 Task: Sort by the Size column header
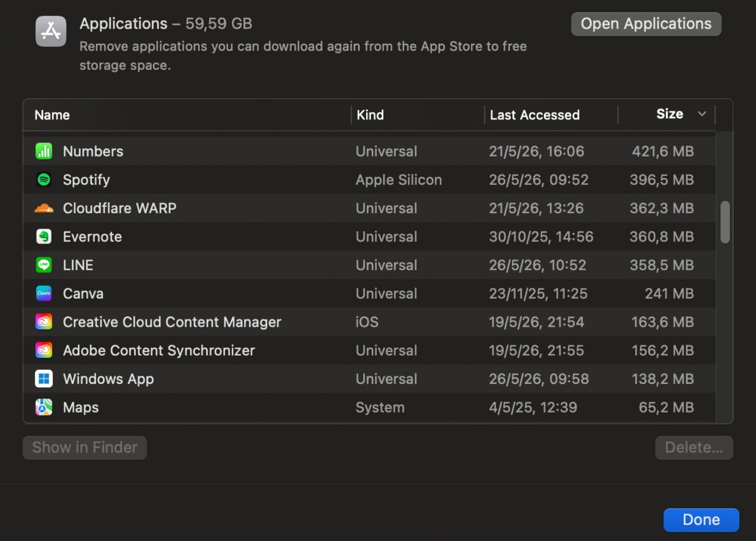click(x=670, y=114)
